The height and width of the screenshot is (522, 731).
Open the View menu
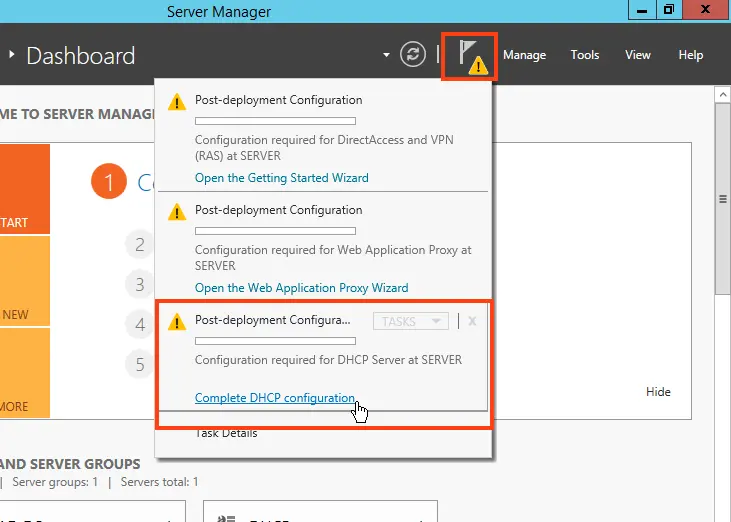(x=638, y=55)
